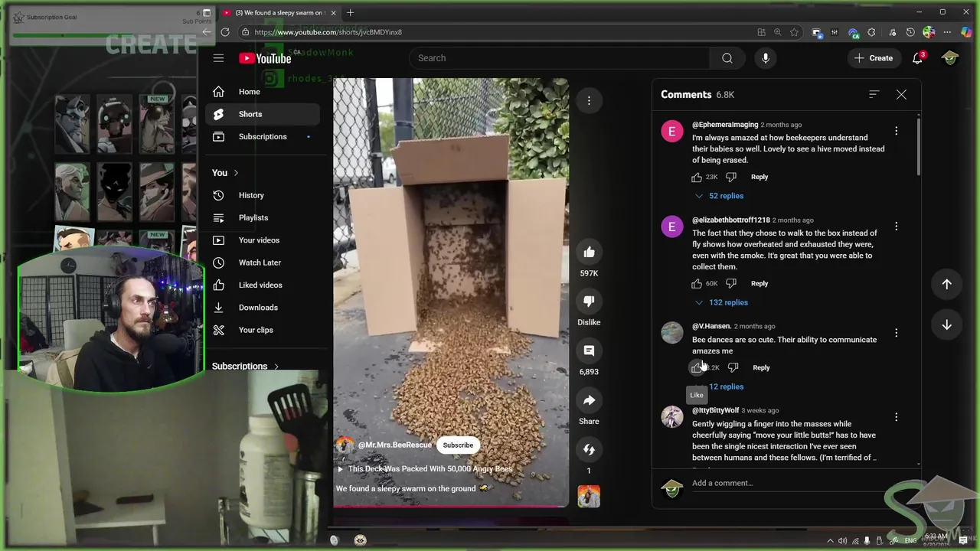Open options for @IttyBittyWolf comment
The height and width of the screenshot is (551, 980).
click(897, 417)
